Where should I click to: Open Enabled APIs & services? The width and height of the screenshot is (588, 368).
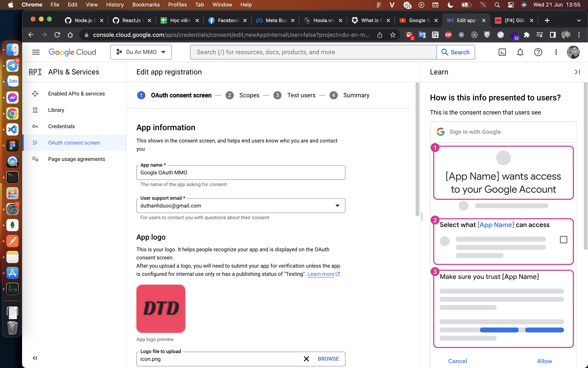coord(74,94)
